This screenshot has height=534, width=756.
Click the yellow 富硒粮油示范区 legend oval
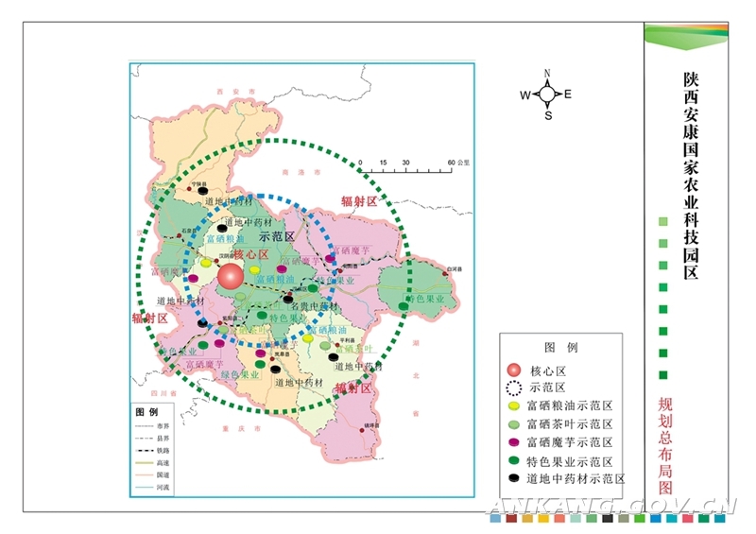click(513, 406)
